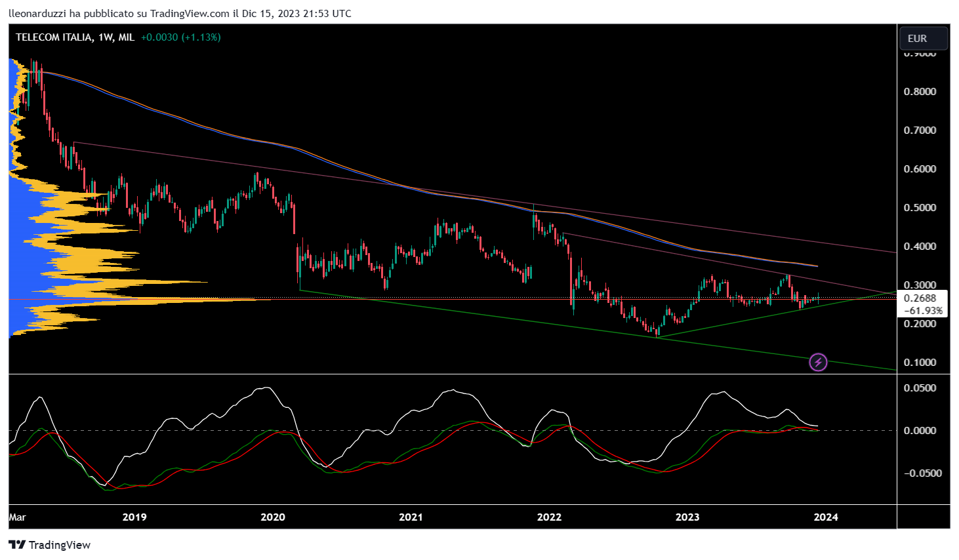
Task: Click the 0.1000 price axis label
Action: [920, 363]
